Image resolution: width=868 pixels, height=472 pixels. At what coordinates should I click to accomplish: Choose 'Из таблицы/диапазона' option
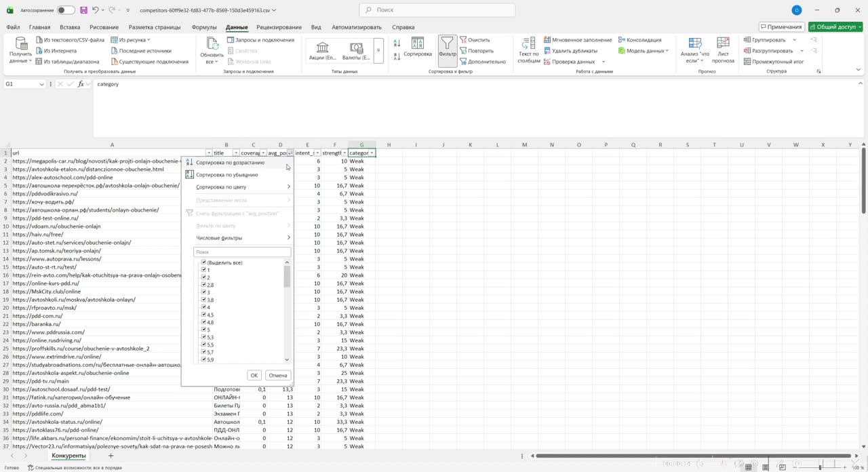point(67,62)
